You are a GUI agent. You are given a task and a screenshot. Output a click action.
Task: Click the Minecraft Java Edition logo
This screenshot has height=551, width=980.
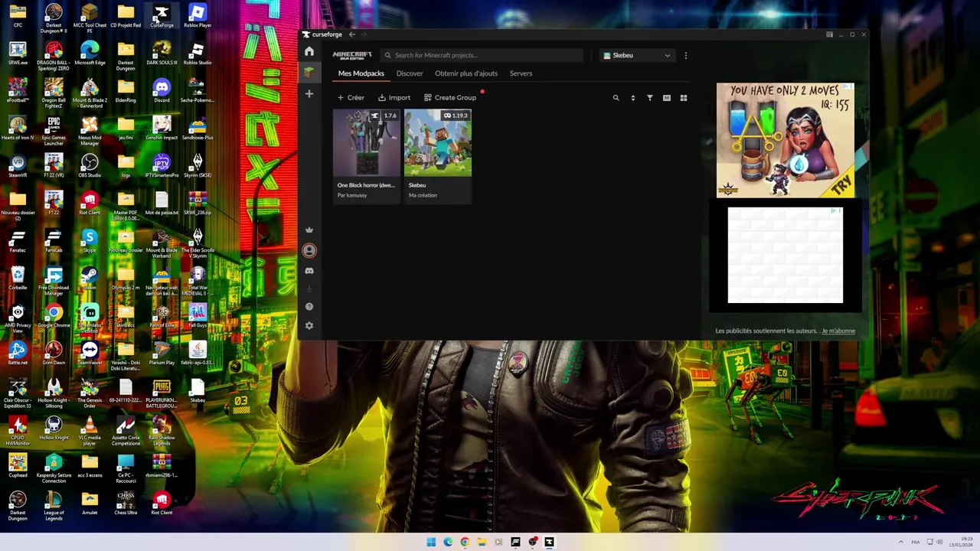352,55
